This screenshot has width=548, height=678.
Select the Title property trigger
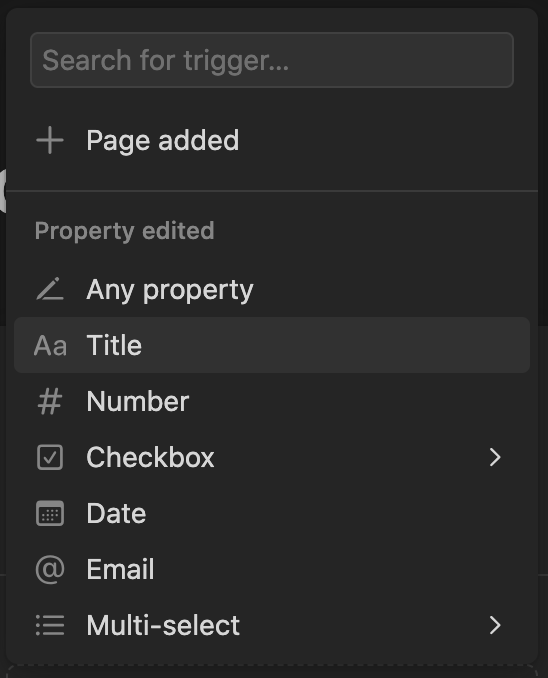272,345
